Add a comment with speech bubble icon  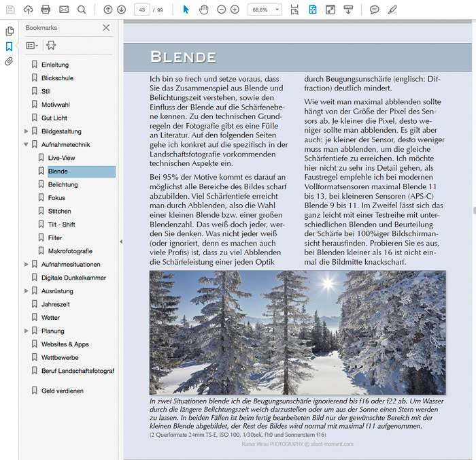374,10
